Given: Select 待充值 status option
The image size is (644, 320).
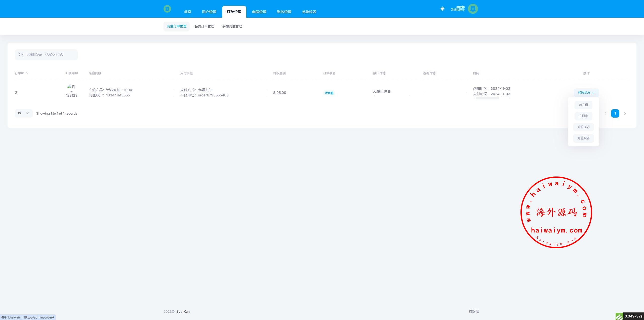Looking at the screenshot, I should pos(583,105).
